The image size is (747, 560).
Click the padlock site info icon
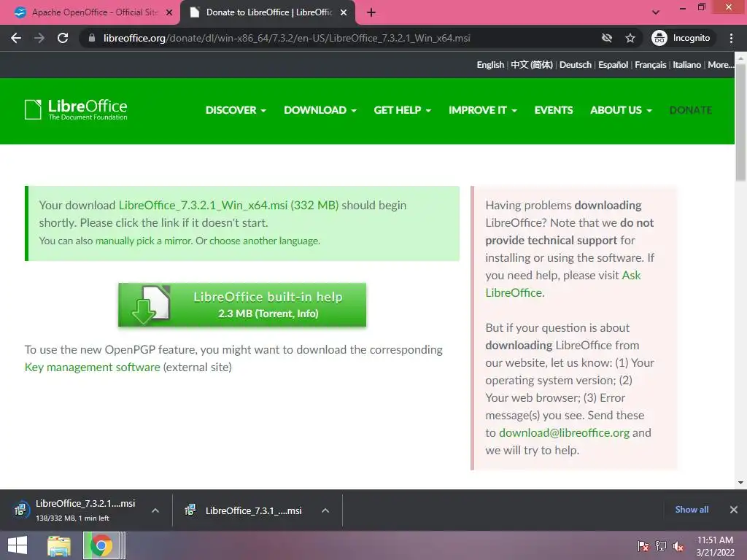91,38
